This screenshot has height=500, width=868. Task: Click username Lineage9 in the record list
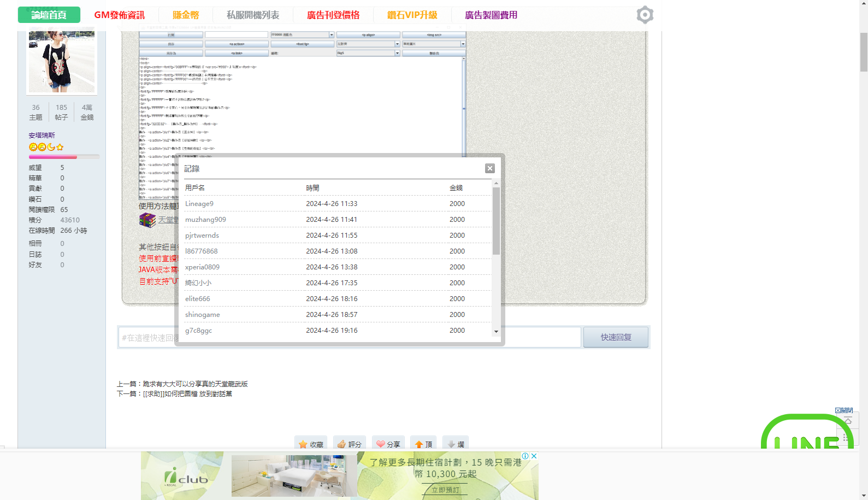coord(199,203)
